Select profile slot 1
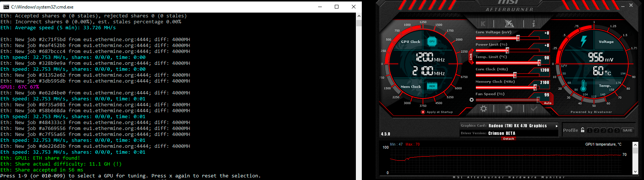The height and width of the screenshot is (180, 644). click(589, 130)
